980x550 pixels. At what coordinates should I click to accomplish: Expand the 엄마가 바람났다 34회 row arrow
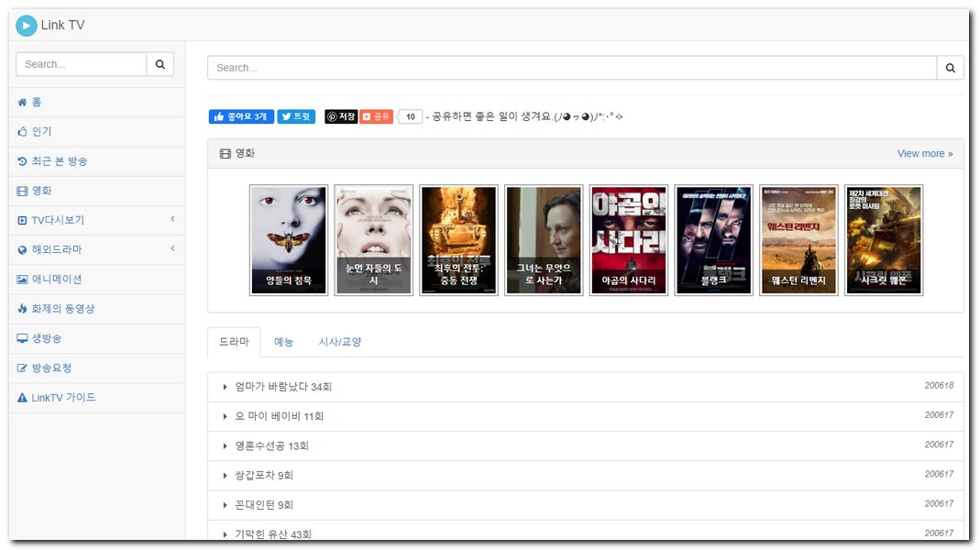(225, 387)
